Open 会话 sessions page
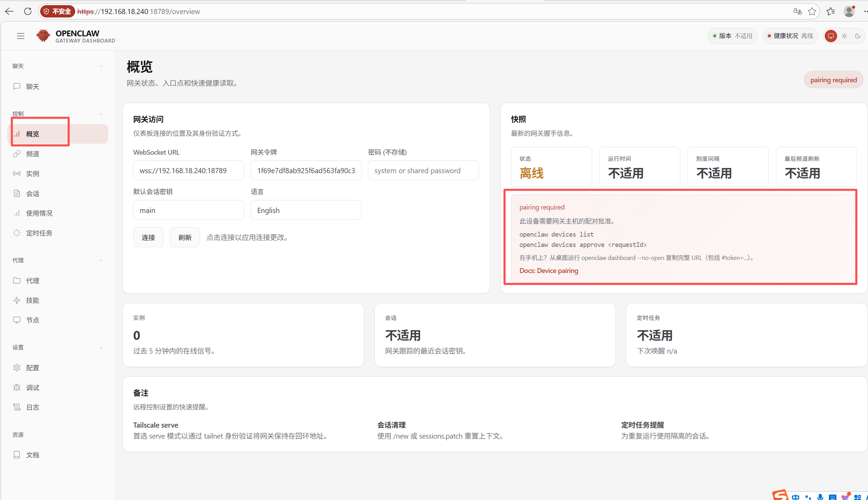Screen dimensions: 868x500 32,193
